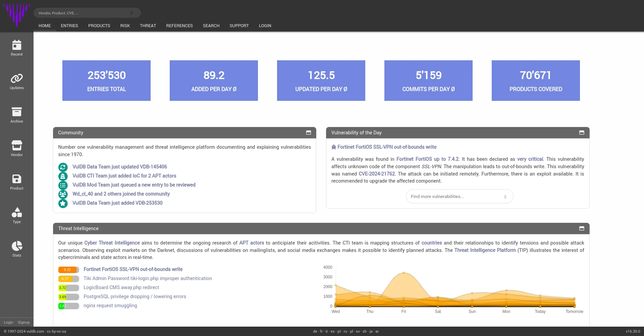Open the Stats pie chart icon

[16, 246]
